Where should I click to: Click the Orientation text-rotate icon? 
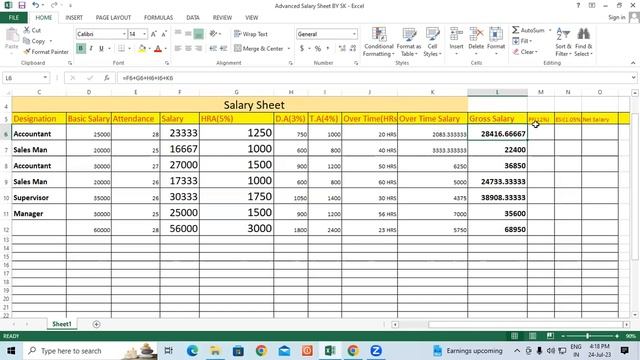(213, 34)
